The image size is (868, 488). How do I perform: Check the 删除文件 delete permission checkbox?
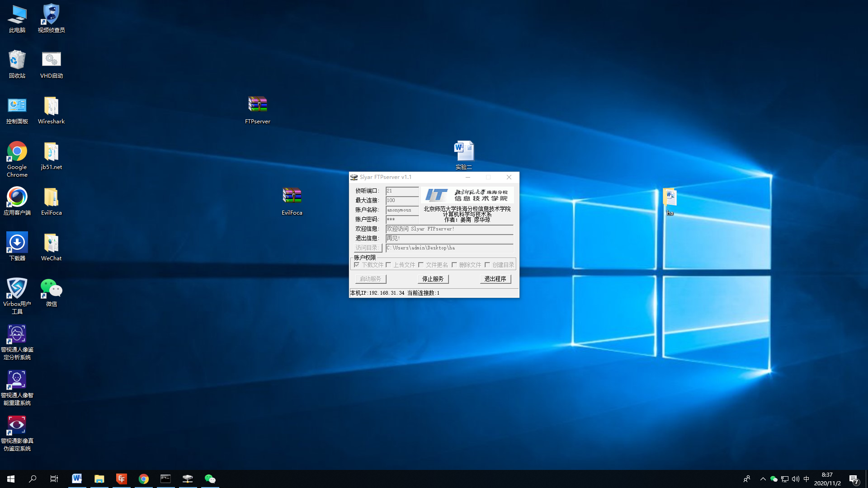[x=454, y=265]
